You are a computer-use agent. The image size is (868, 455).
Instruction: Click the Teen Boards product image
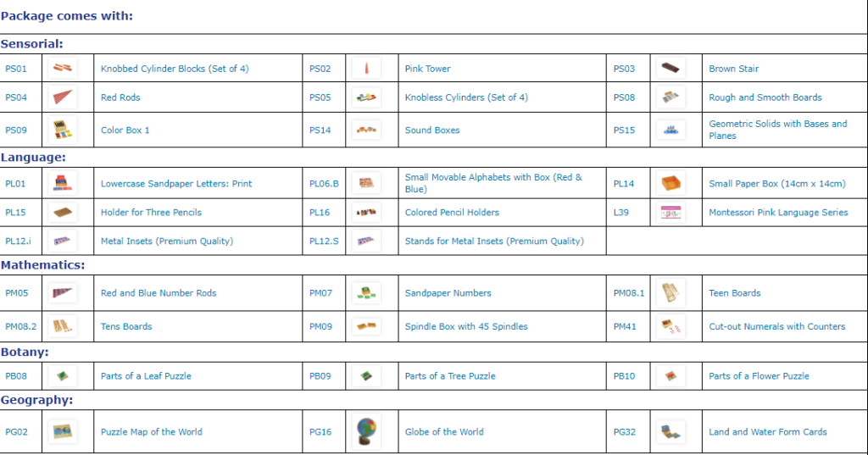[x=670, y=293]
